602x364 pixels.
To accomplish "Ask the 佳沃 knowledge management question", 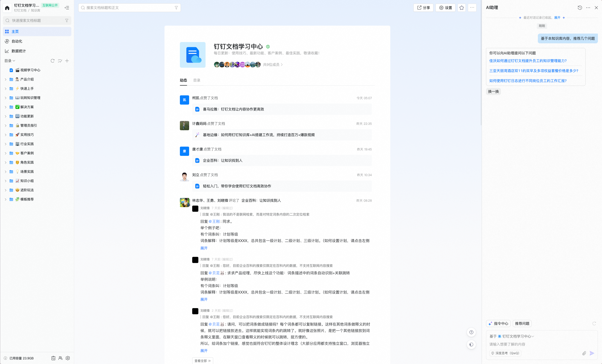I will point(528,61).
